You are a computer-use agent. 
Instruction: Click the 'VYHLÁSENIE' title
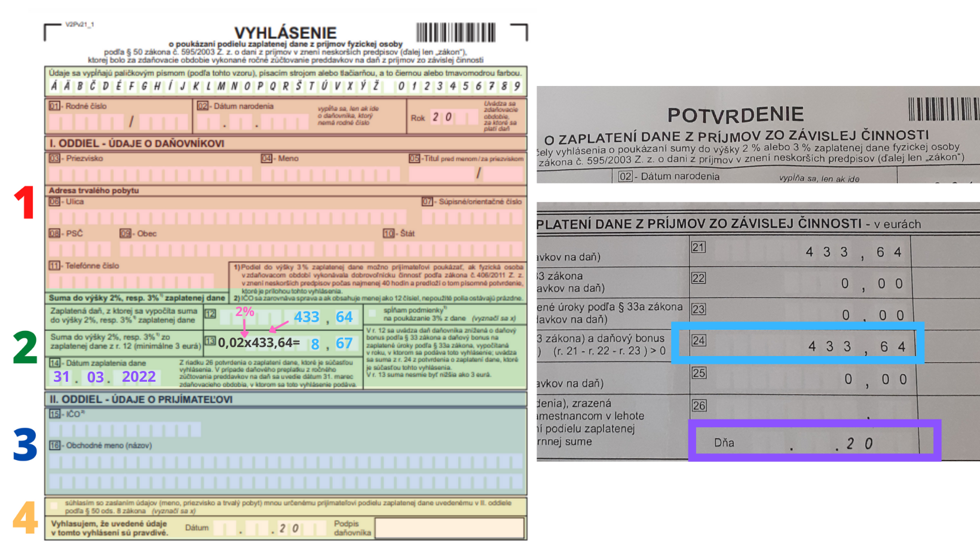[285, 33]
